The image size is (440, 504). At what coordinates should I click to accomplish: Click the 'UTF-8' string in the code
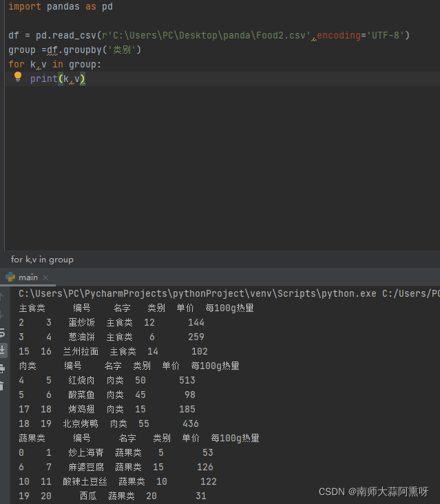click(x=385, y=35)
